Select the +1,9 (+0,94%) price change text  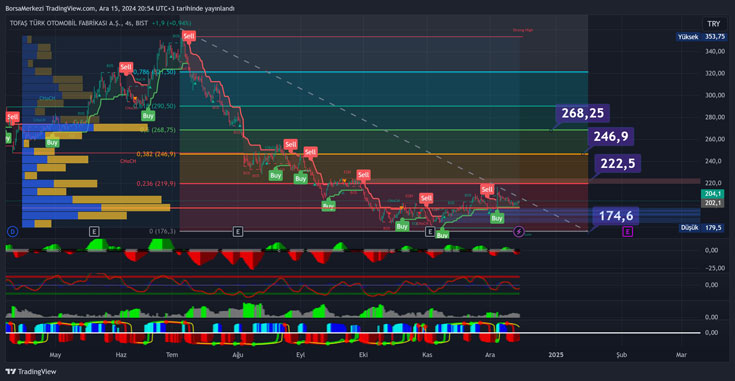pyautogui.click(x=172, y=23)
